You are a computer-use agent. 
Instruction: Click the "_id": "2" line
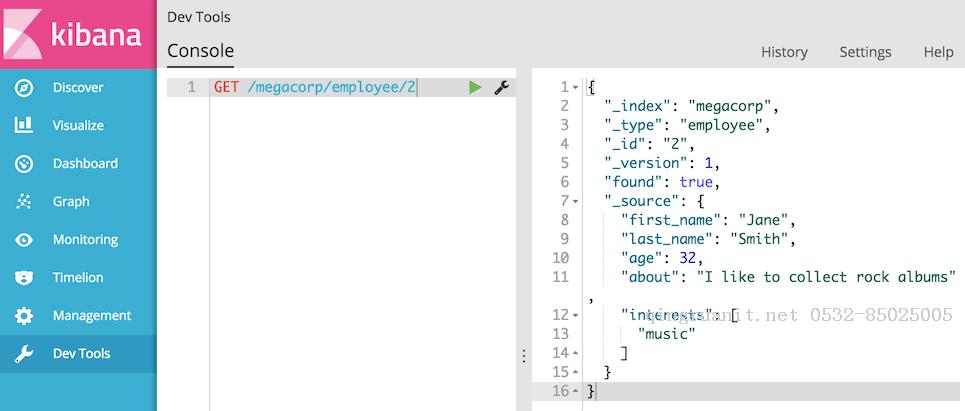(649, 145)
